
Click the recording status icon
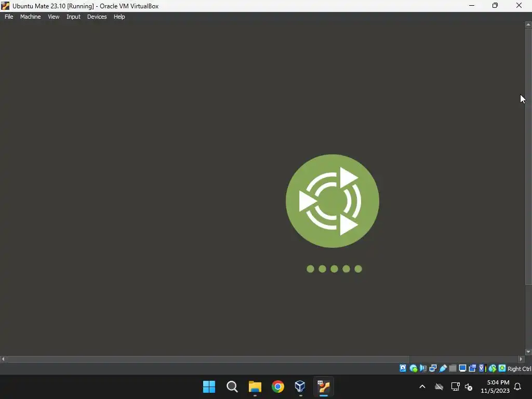click(x=472, y=368)
